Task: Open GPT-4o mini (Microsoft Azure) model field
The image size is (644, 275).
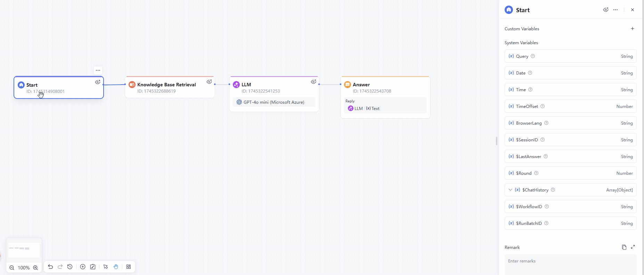Action: pyautogui.click(x=274, y=102)
